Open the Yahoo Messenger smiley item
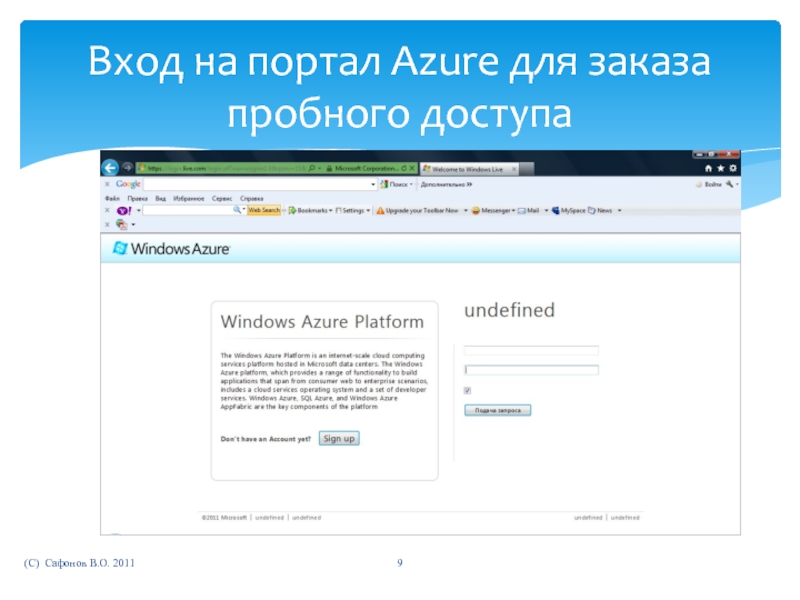The width and height of the screenshot is (800, 600). [493, 210]
